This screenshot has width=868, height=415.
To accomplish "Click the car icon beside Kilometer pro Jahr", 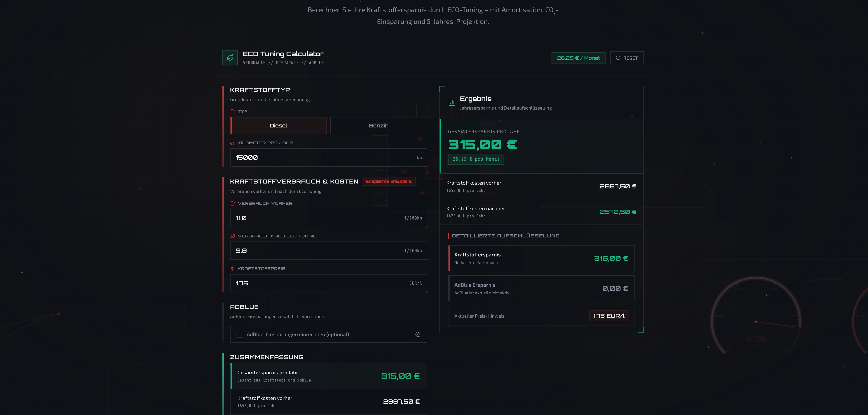I will [232, 143].
